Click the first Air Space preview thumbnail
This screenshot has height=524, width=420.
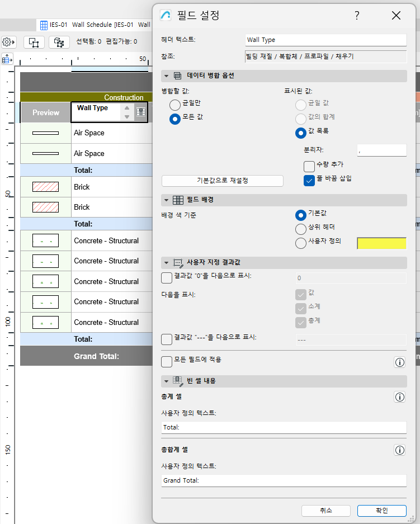pos(45,133)
